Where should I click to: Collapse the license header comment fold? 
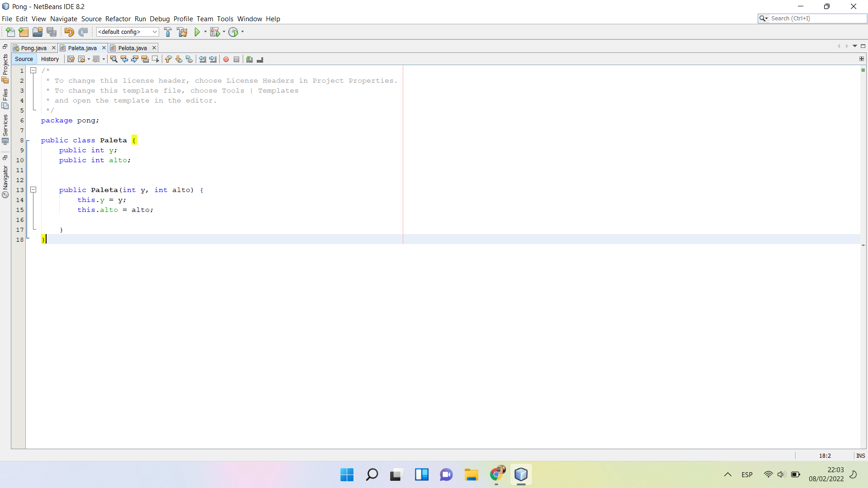(x=33, y=70)
